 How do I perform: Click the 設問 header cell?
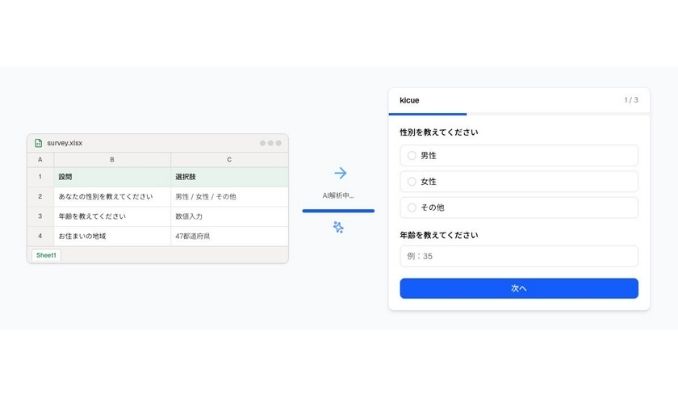tap(112, 177)
